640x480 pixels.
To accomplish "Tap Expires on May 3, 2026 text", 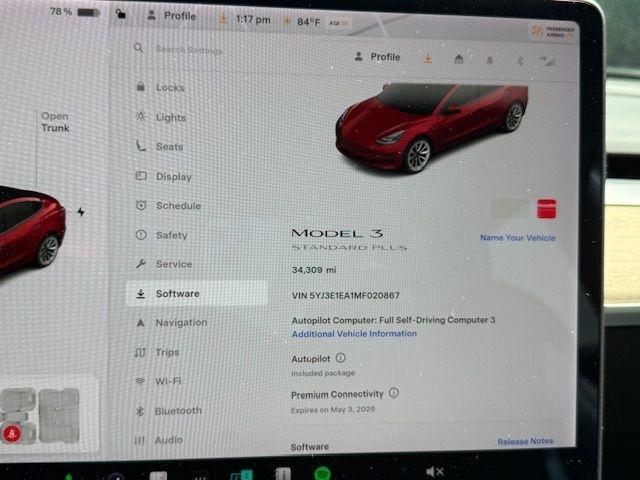I will (333, 409).
